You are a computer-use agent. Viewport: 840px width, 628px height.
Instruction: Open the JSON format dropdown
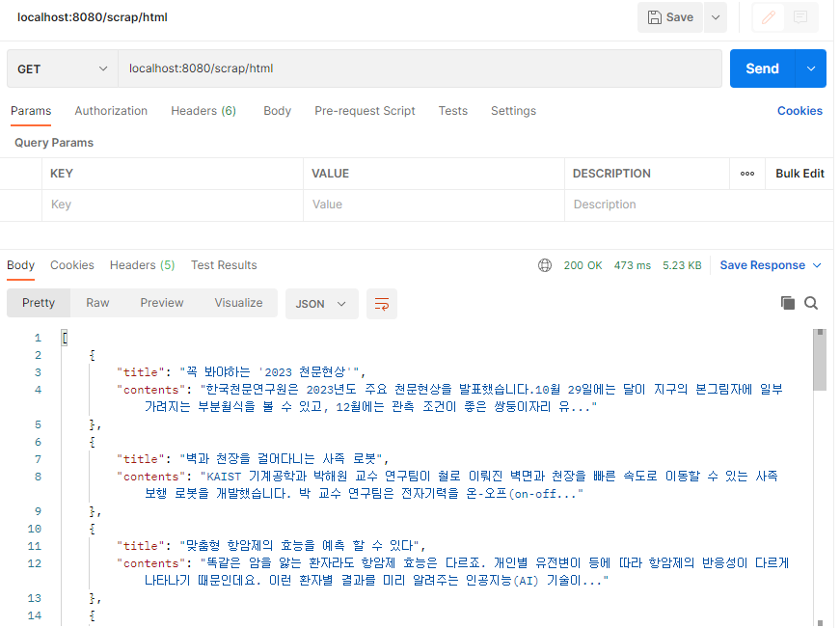[x=321, y=303]
